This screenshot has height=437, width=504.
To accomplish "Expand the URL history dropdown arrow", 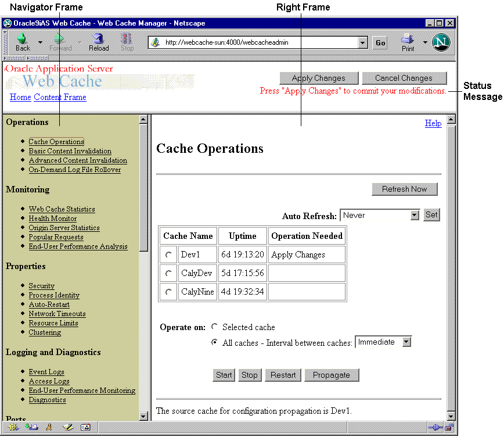I will point(362,42).
